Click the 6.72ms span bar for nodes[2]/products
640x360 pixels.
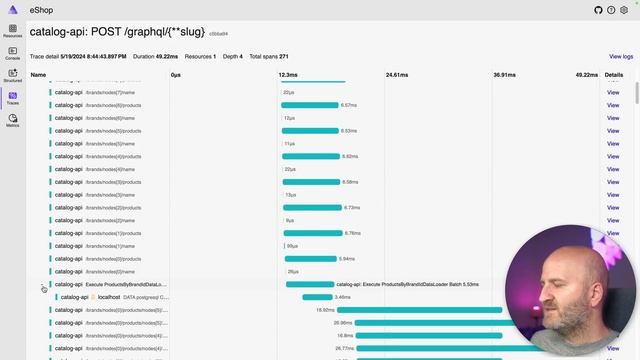pyautogui.click(x=312, y=208)
